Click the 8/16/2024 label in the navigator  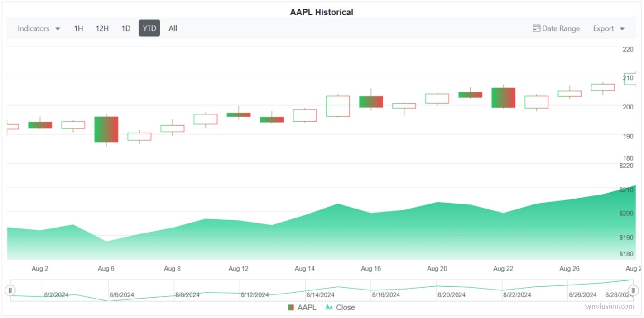pyautogui.click(x=386, y=294)
